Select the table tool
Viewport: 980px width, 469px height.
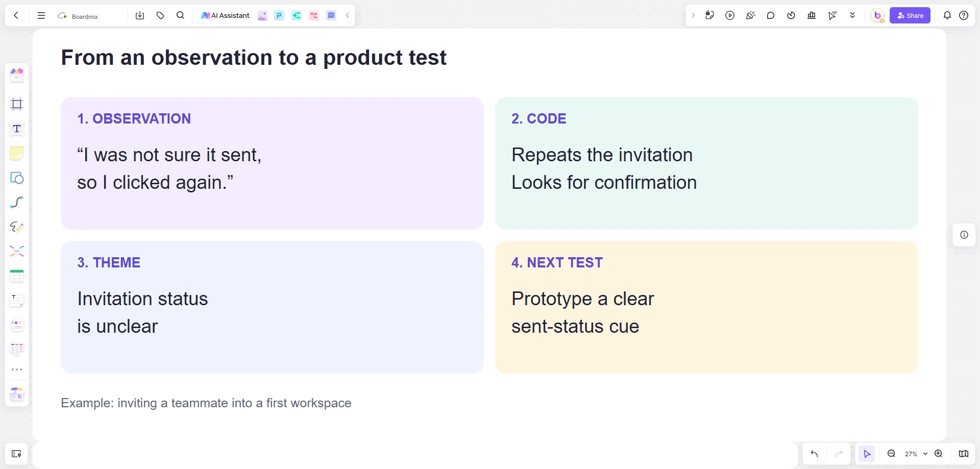17,276
